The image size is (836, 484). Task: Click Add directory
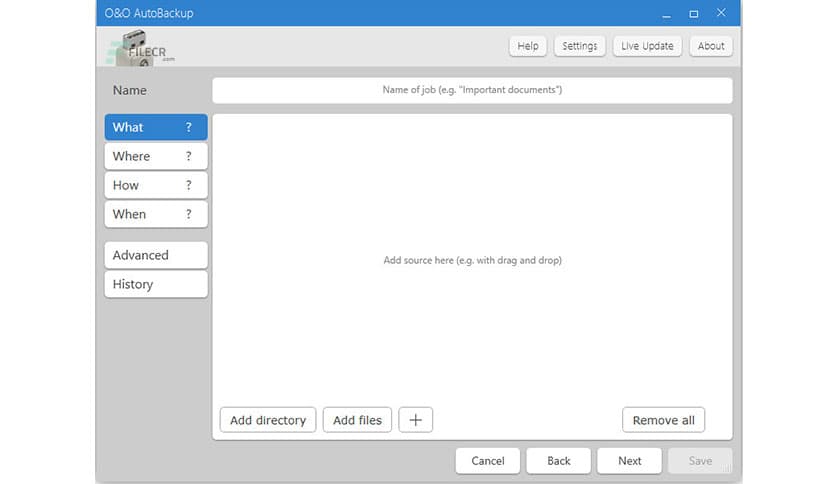[268, 420]
